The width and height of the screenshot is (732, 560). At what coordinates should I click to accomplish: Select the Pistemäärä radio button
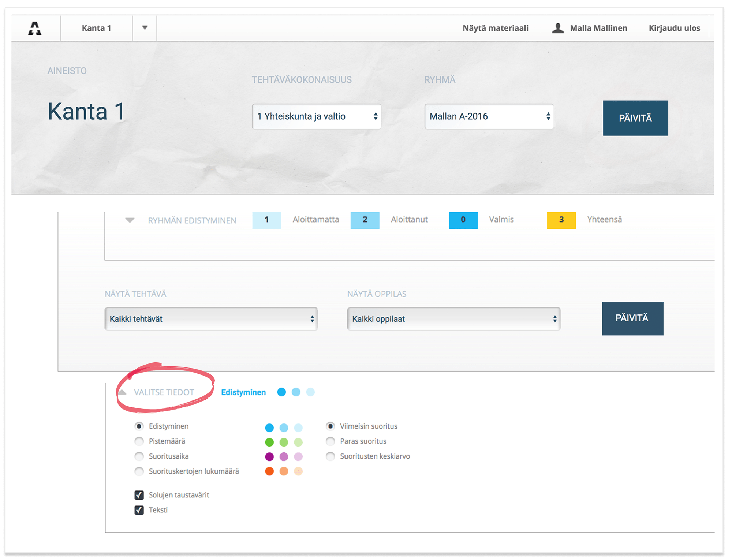[x=139, y=441]
